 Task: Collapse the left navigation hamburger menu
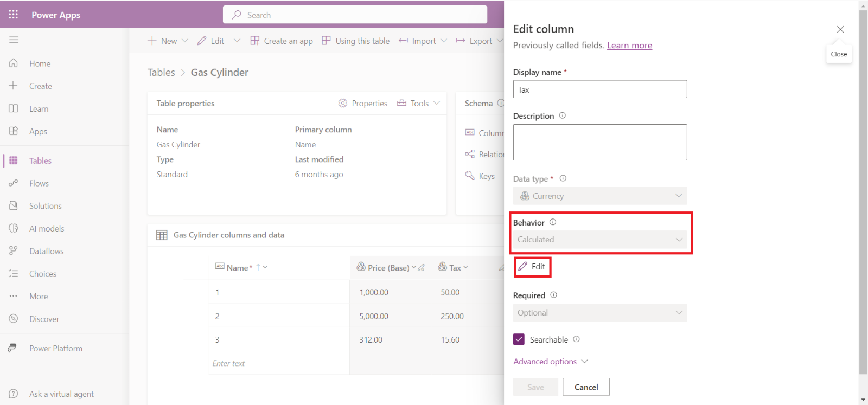(14, 40)
